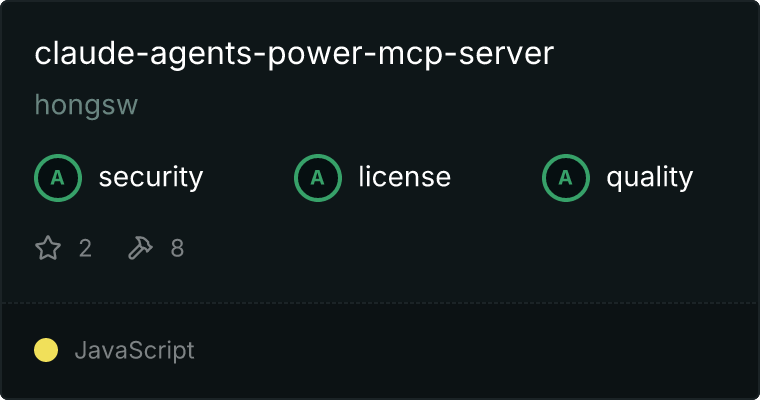Click the star count number 2
This screenshot has width=760, height=400.
pyautogui.click(x=85, y=248)
